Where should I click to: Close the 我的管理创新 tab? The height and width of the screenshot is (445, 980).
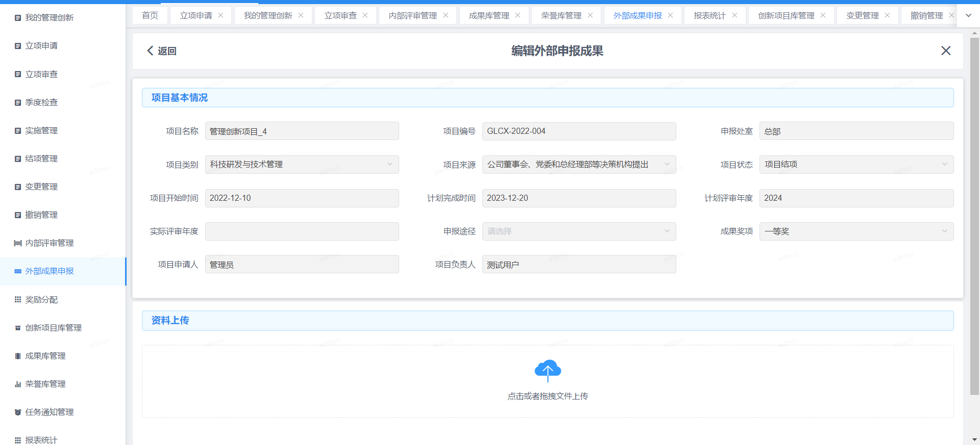pyautogui.click(x=301, y=15)
